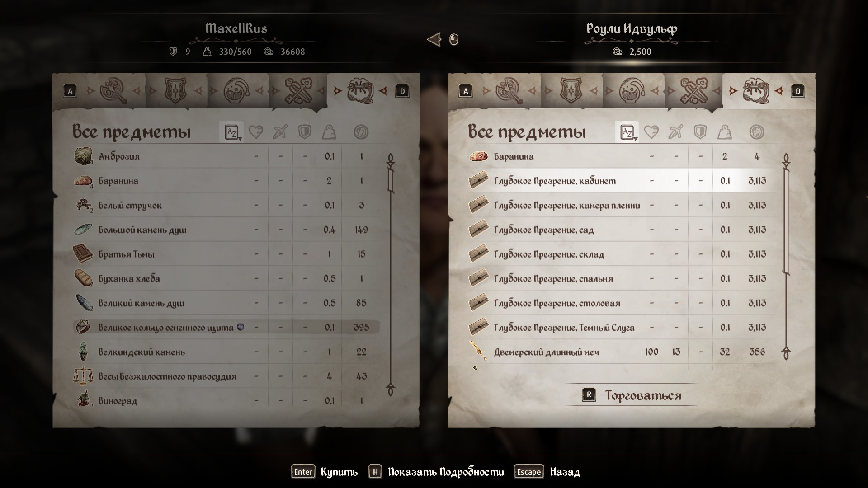Sort player items by health heart icon

point(255,132)
